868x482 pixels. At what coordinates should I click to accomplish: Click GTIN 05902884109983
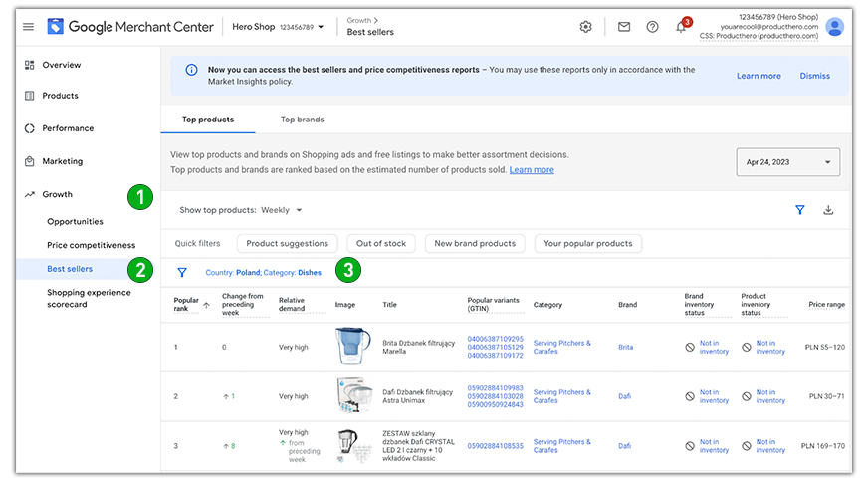pyautogui.click(x=495, y=388)
